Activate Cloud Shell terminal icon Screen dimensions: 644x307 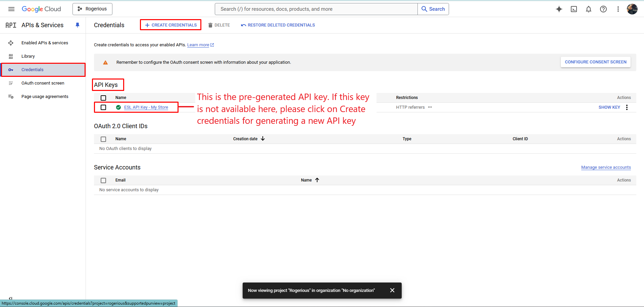coord(574,9)
